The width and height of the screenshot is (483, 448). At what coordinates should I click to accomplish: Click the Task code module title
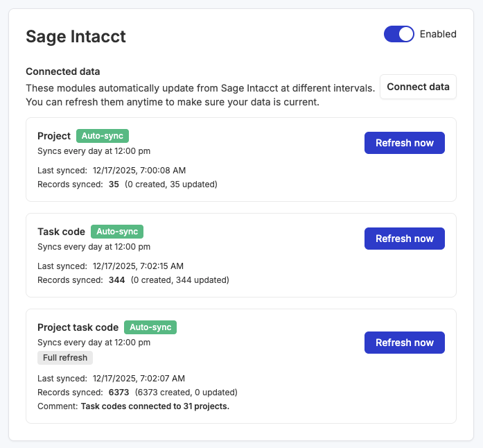pos(61,232)
